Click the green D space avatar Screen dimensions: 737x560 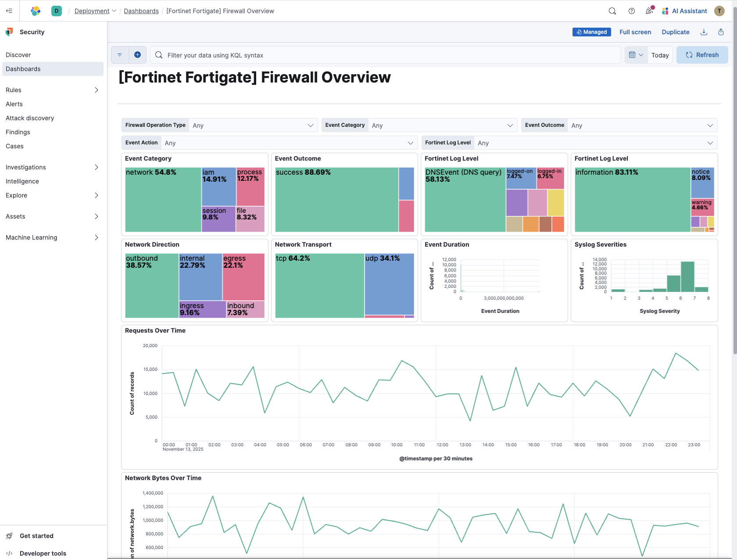57,11
